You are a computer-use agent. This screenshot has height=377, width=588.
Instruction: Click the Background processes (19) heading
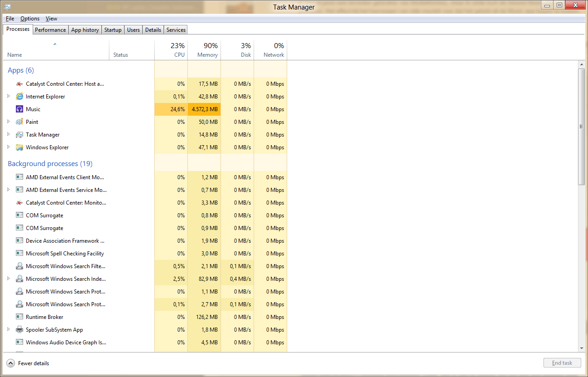[50, 164]
